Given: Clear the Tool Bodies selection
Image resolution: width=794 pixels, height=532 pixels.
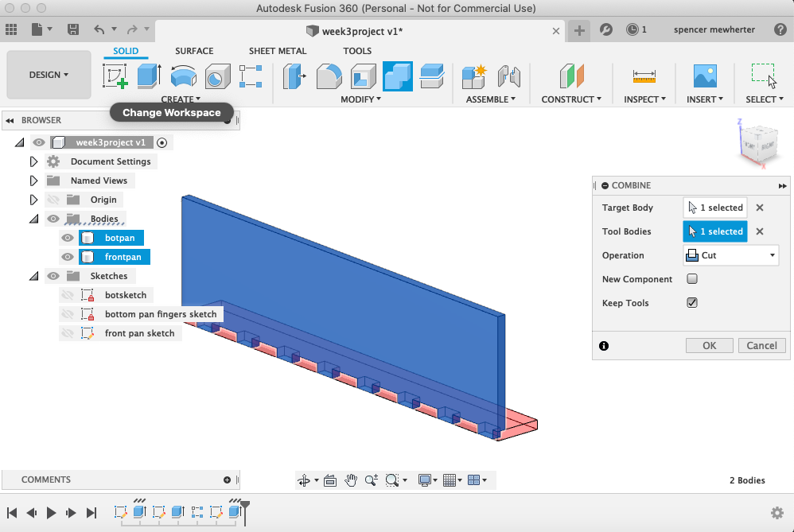Looking at the screenshot, I should tap(760, 231).
